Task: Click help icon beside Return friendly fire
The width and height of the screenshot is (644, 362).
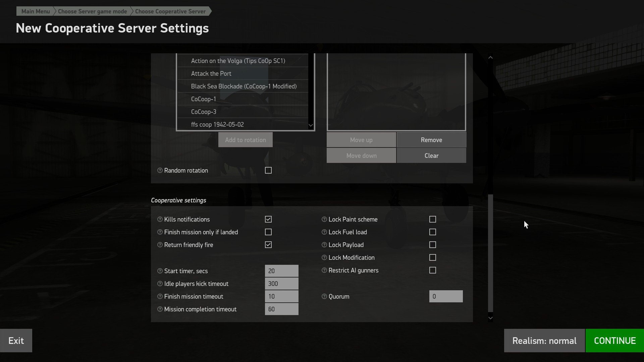Action: click(160, 245)
